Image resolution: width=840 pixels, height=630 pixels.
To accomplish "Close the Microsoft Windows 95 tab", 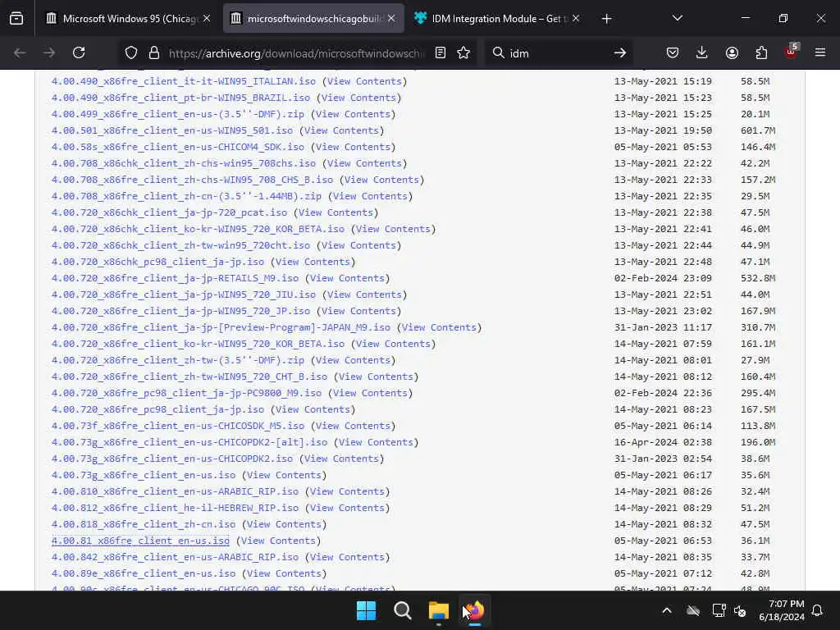I will tap(207, 19).
